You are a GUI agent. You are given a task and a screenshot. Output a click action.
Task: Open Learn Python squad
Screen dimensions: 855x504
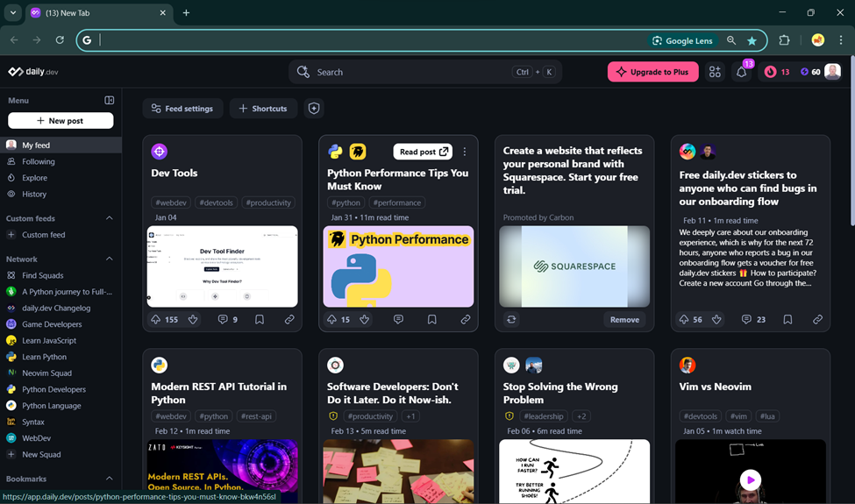click(61, 357)
